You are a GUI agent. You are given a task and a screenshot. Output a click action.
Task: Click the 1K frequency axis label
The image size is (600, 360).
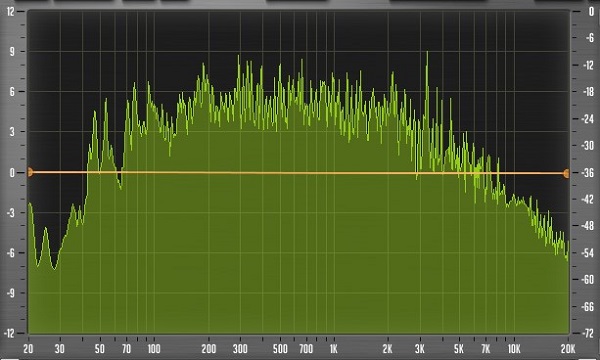[333, 349]
